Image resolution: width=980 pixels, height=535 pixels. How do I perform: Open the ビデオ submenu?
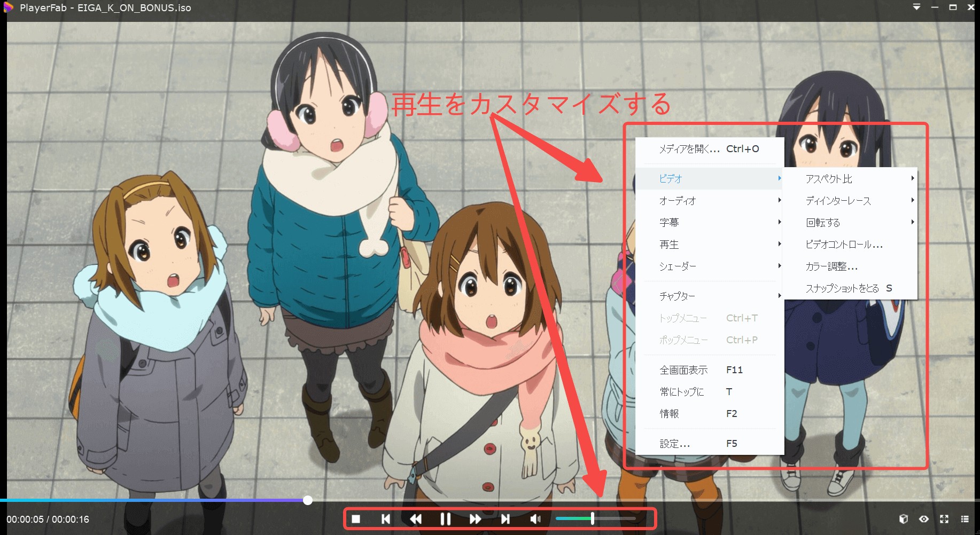click(x=709, y=178)
